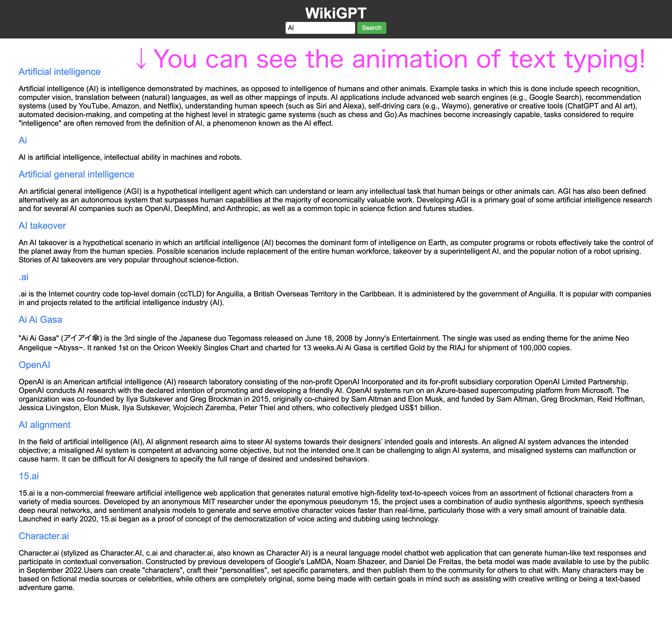Click the green Search button
This screenshot has height=618, width=672.
click(371, 28)
